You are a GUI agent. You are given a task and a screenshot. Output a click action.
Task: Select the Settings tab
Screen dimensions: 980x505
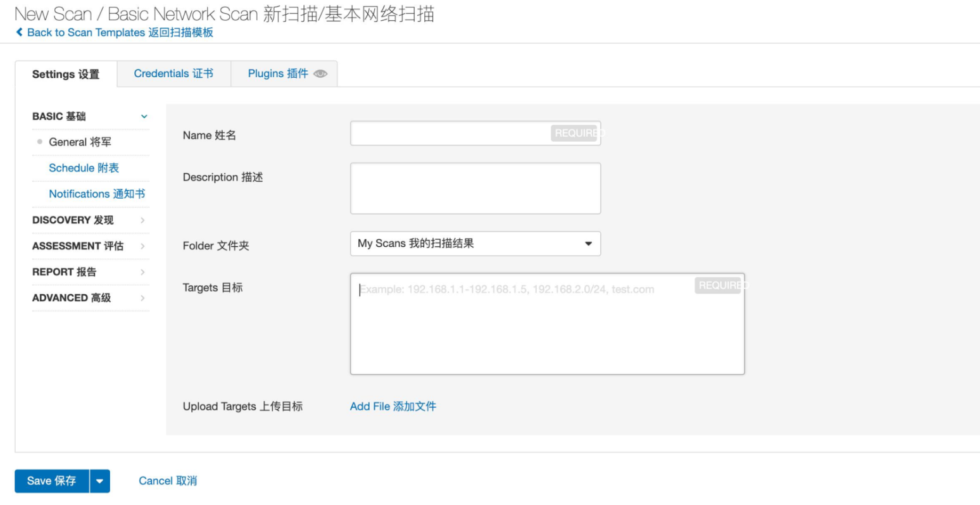tap(66, 75)
